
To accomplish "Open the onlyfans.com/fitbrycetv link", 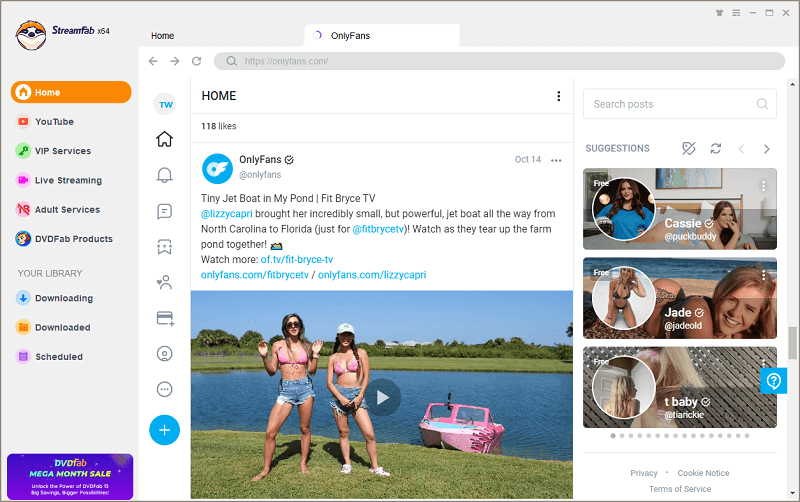I will (x=255, y=275).
